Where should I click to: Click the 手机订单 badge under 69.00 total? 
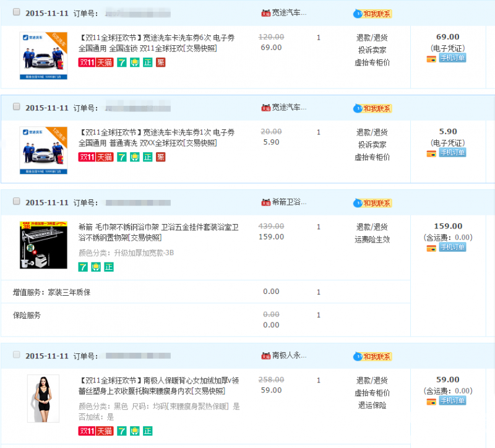click(x=452, y=58)
